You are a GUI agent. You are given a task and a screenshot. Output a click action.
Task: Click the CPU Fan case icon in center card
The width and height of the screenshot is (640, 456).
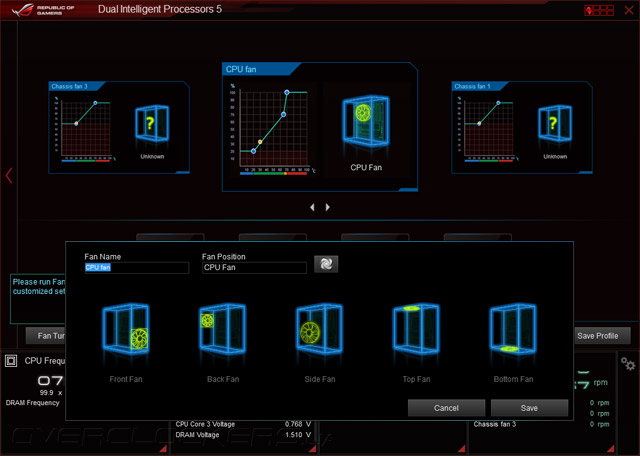[366, 121]
